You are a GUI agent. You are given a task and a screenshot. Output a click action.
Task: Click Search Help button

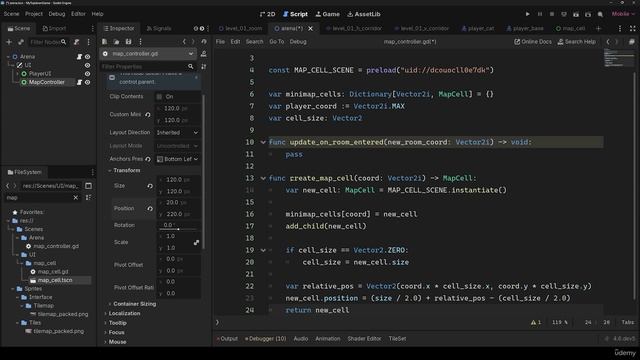click(576, 42)
